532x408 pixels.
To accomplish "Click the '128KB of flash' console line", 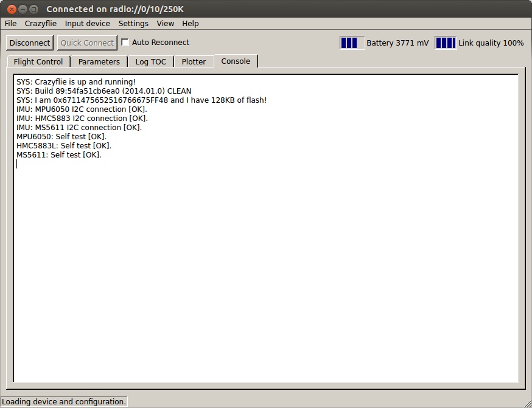I will pyautogui.click(x=141, y=100).
